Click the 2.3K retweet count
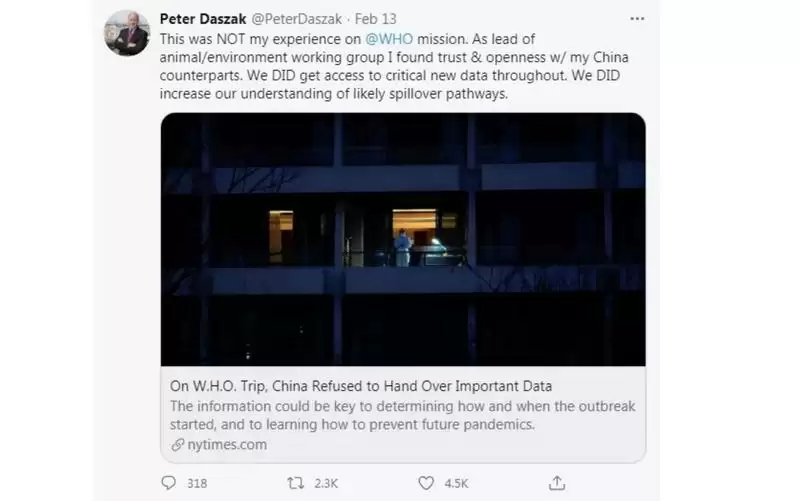 [326, 483]
